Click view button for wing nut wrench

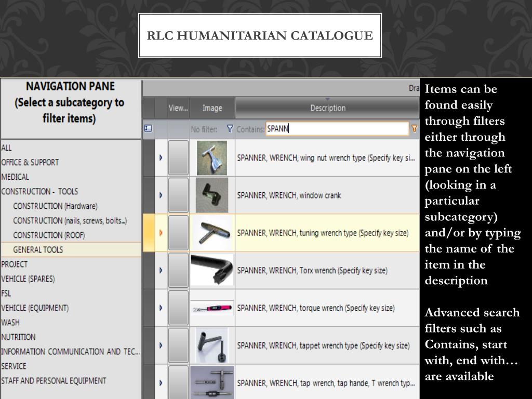(x=179, y=158)
